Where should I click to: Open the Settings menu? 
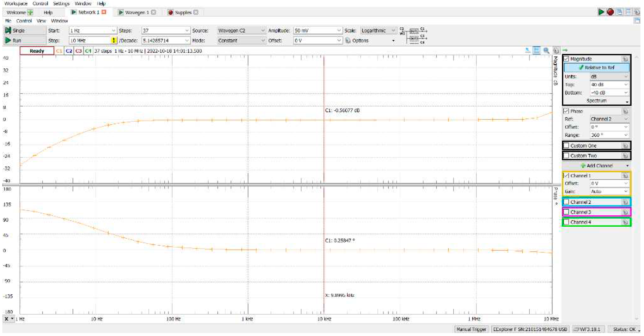[x=61, y=4]
